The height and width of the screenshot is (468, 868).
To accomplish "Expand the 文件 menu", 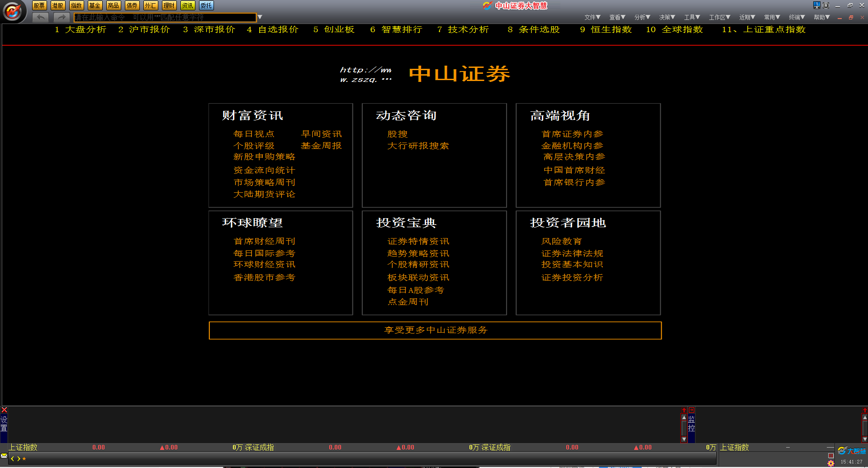I will coord(592,17).
